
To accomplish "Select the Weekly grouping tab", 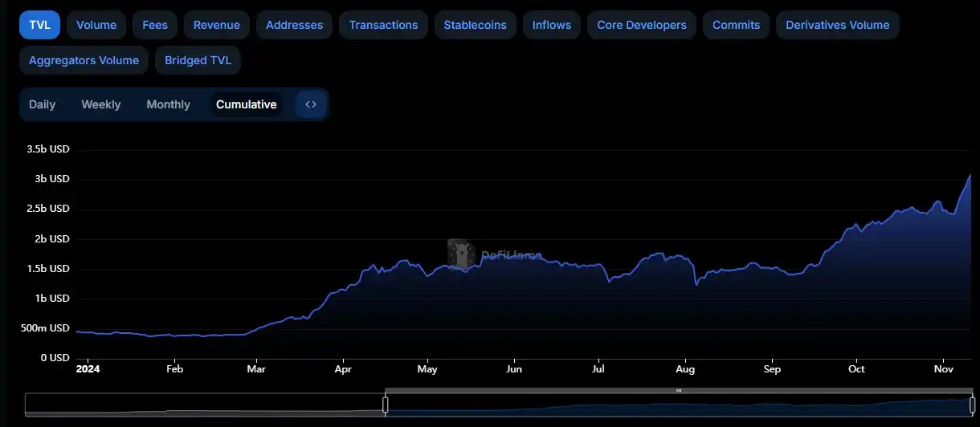I will click(101, 104).
